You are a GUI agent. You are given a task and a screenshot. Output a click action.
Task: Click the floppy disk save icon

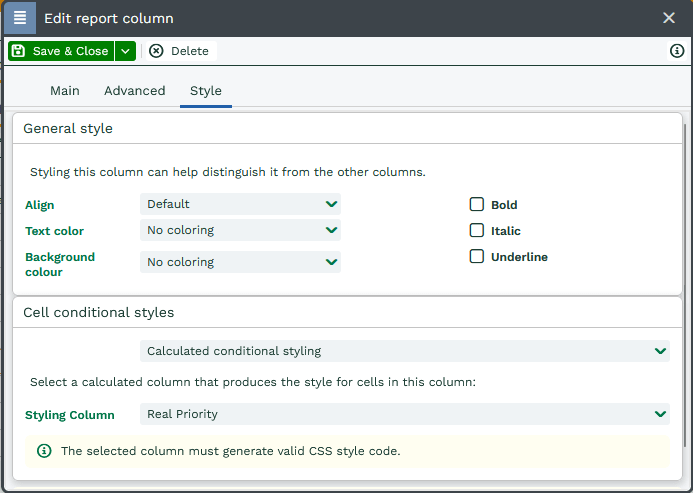tap(19, 51)
